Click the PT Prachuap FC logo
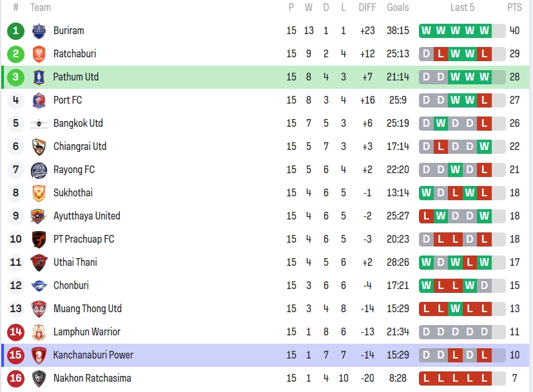Screen dimensions: 533x392 [39, 239]
